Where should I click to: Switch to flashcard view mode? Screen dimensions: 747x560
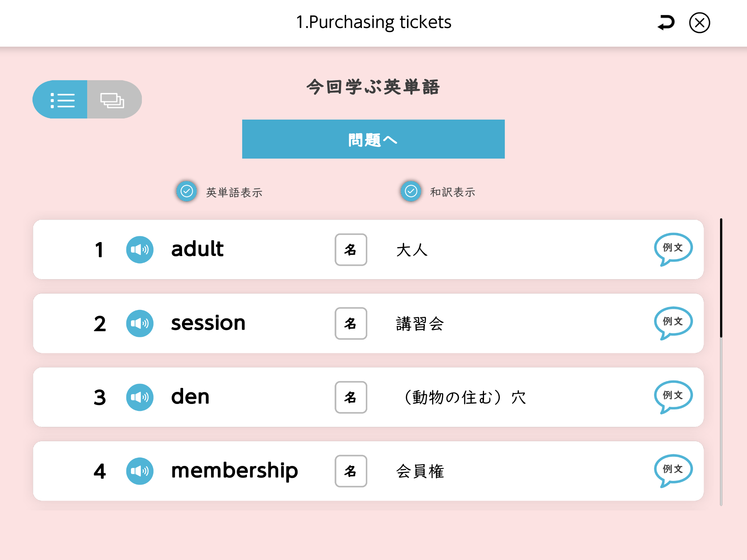(x=113, y=100)
